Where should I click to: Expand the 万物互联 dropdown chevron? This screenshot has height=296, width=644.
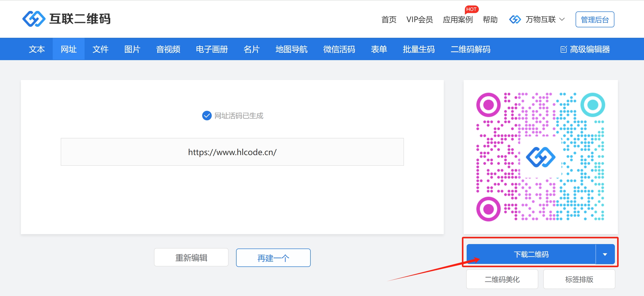tap(562, 19)
